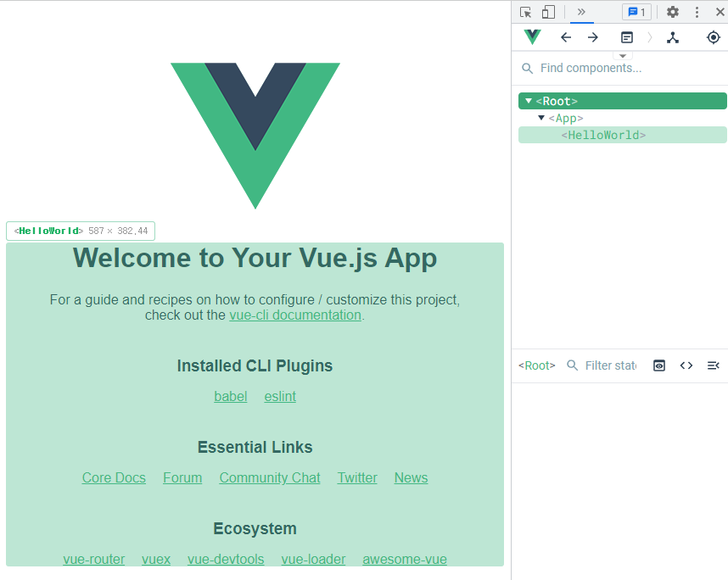Screen dimensions: 728x580
Task: Click the Essential Links heading
Action: click(x=255, y=447)
